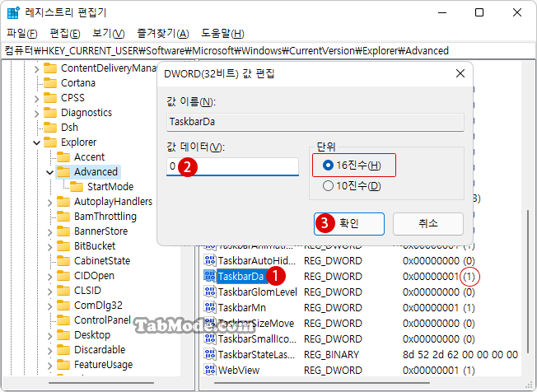Select the CLSID key in the tree
The image size is (537, 392).
pos(87,291)
